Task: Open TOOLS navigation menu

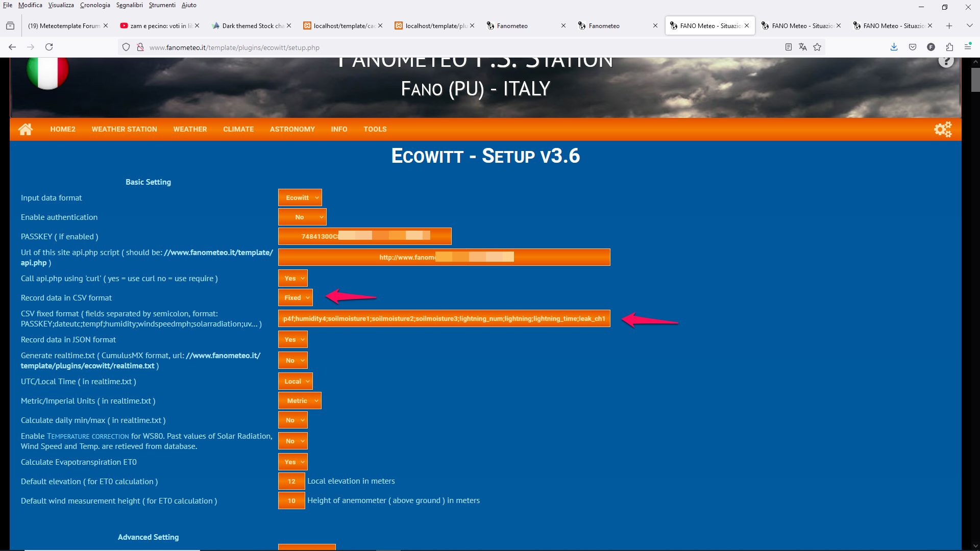Action: click(x=375, y=129)
